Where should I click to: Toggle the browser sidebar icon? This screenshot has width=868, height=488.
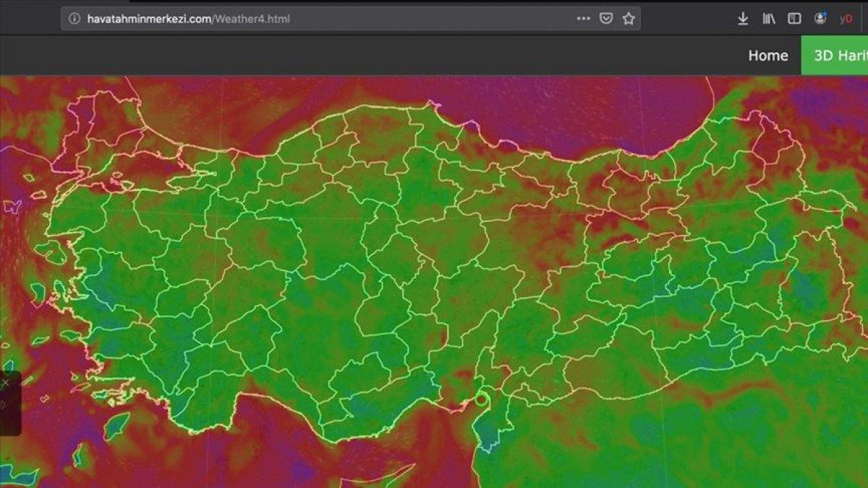pyautogui.click(x=794, y=19)
